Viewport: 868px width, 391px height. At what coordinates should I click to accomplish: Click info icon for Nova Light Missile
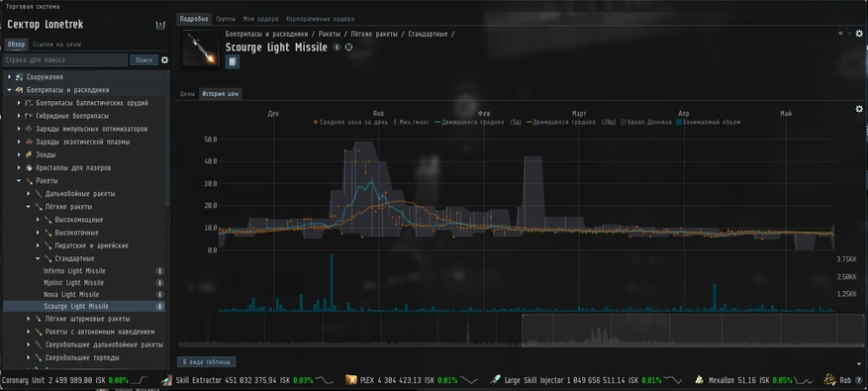pos(159,295)
